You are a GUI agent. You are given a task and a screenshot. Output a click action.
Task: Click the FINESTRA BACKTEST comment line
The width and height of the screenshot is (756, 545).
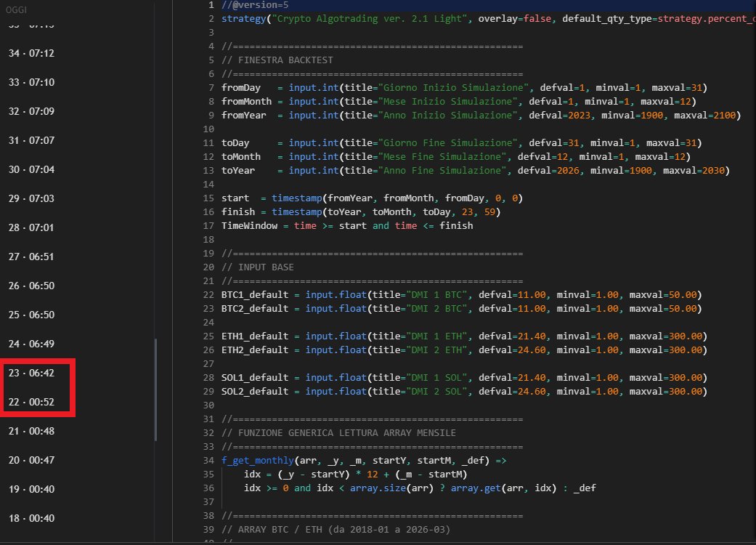tap(285, 60)
